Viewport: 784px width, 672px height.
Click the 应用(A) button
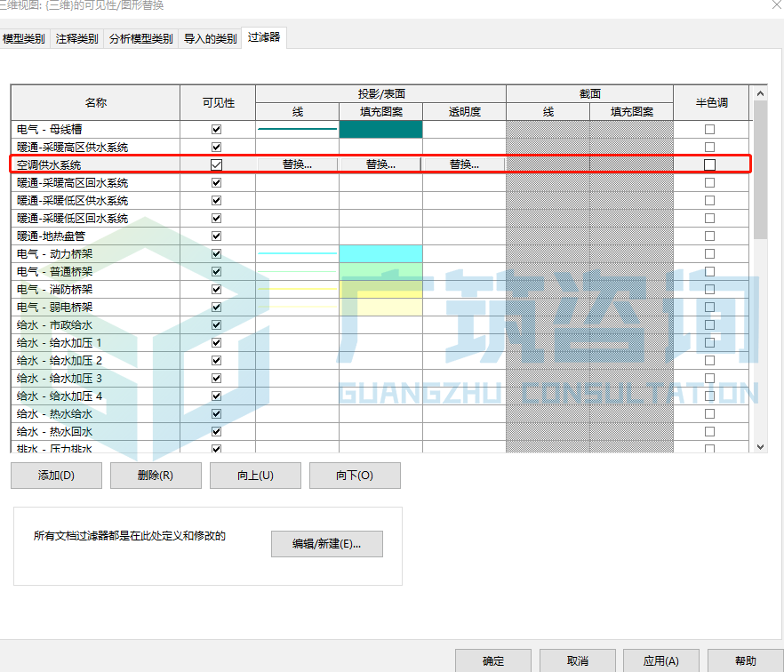pos(660,662)
